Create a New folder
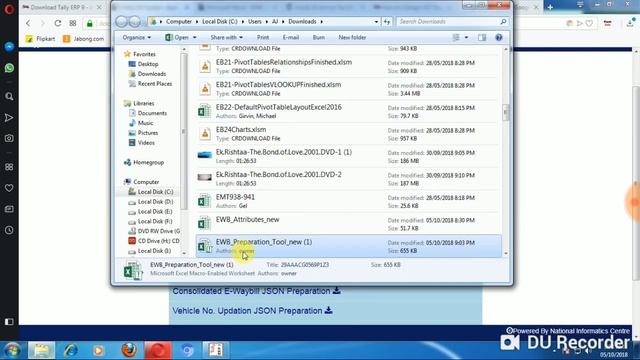This screenshot has height=360, width=640. pos(352,38)
